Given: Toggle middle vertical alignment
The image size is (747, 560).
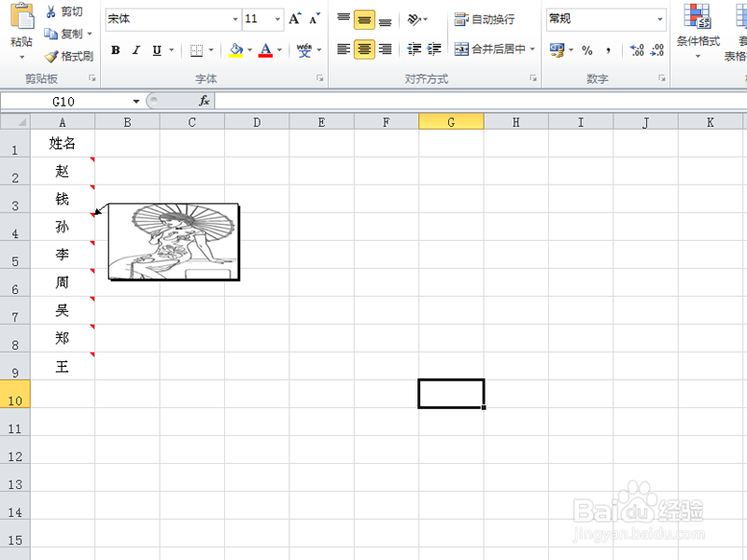Looking at the screenshot, I should [364, 20].
